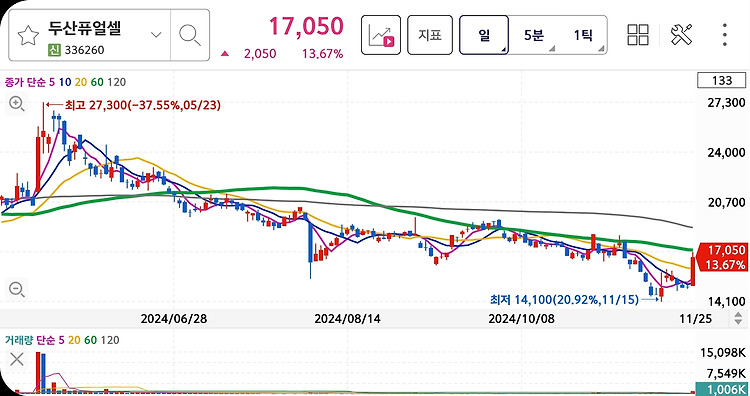Image resolution: width=750 pixels, height=396 pixels.
Task: Open the grid layout icon
Action: point(638,35)
